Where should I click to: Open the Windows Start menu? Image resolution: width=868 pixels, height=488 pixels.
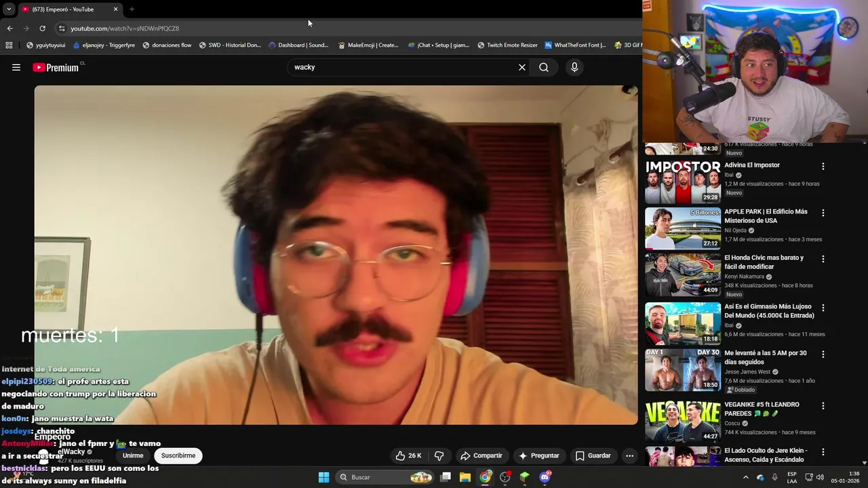[323, 477]
